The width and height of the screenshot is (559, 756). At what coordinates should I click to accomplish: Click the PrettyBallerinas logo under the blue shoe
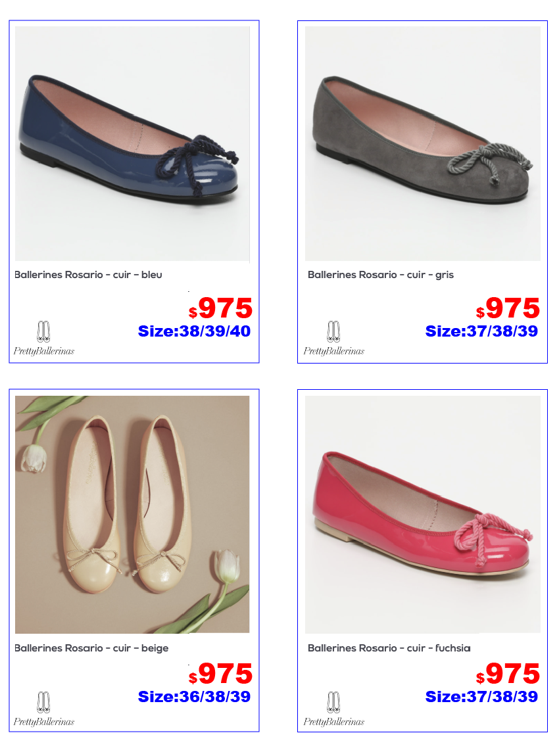(x=44, y=339)
